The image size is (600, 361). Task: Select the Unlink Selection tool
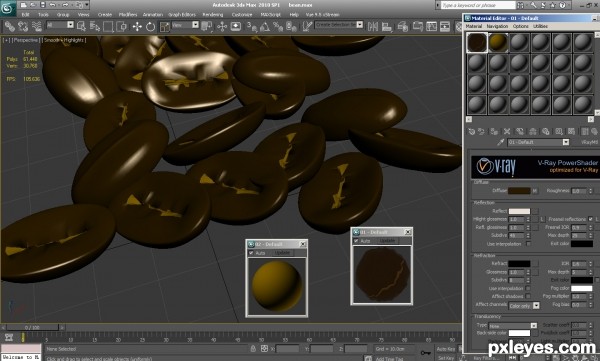pyautogui.click(x=23, y=26)
